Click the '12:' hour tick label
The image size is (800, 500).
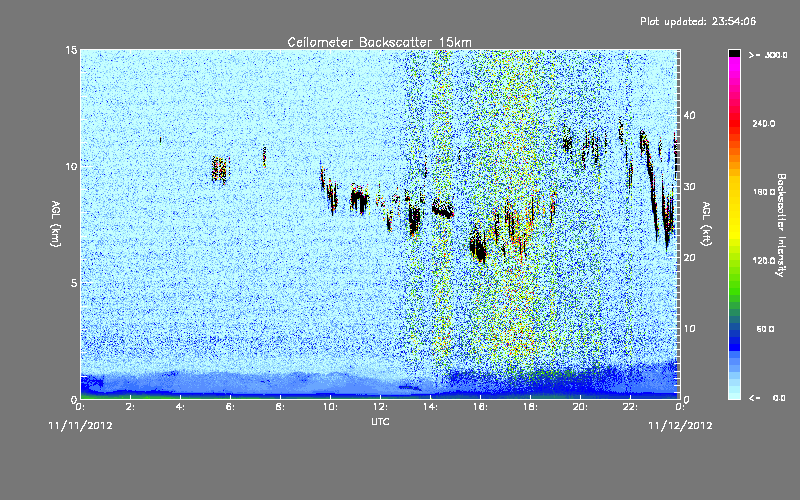tap(380, 407)
